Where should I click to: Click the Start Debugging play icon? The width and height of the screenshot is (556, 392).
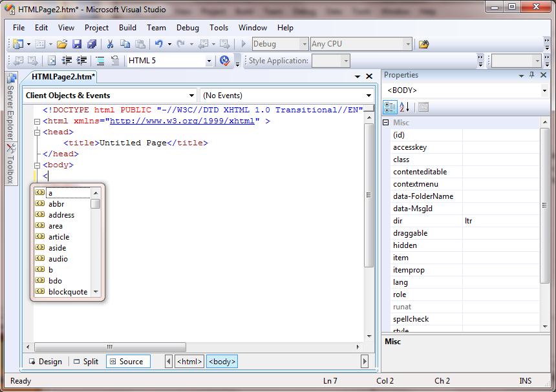(244, 44)
